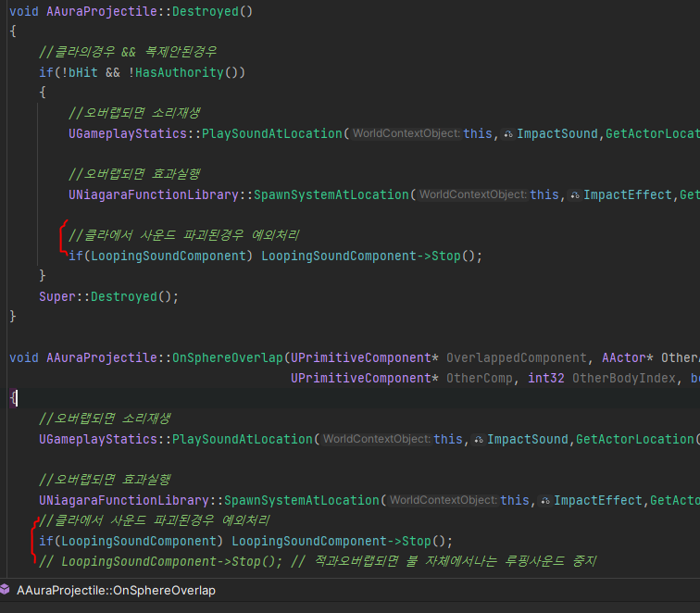700x613 pixels.
Task: Click the HasAuthority call in the if condition
Action: [x=179, y=72]
